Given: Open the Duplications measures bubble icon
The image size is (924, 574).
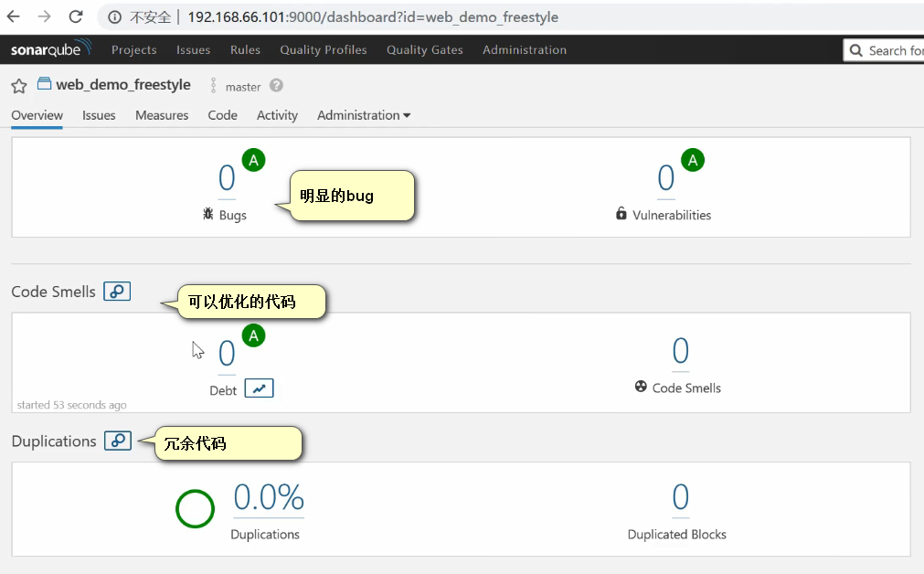Looking at the screenshot, I should tap(118, 441).
